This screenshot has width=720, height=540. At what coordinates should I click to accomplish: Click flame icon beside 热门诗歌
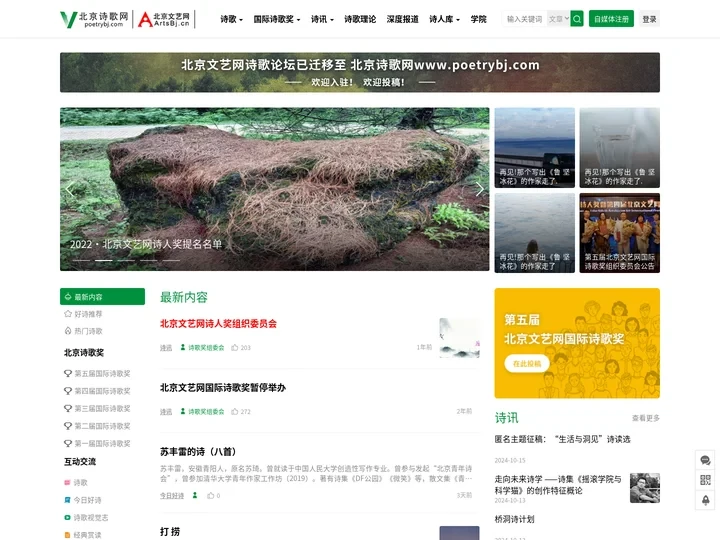(68, 331)
